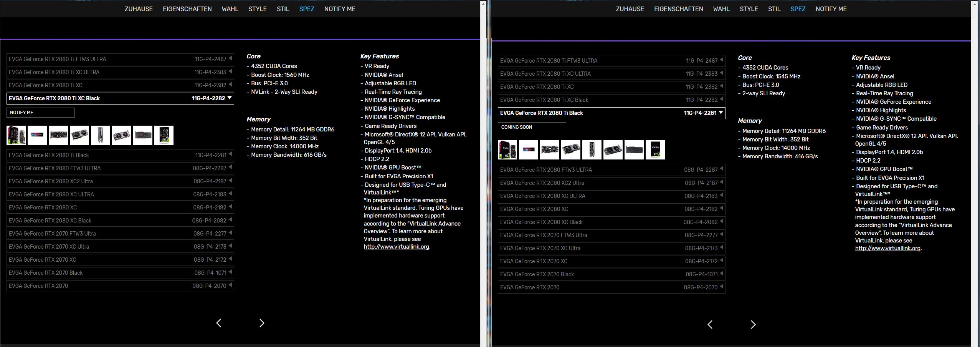View third card thumbnail in left window
The image size is (980, 347).
pos(58,135)
